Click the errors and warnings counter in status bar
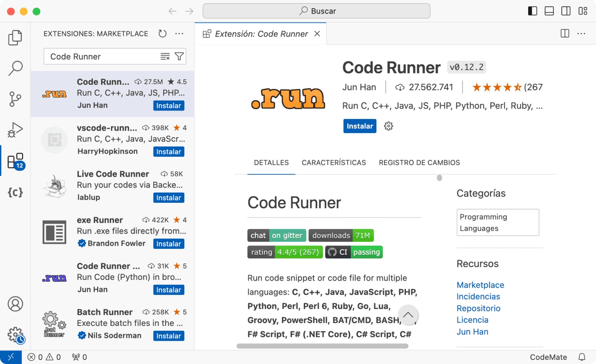Image resolution: width=596 pixels, height=364 pixels. [x=44, y=357]
